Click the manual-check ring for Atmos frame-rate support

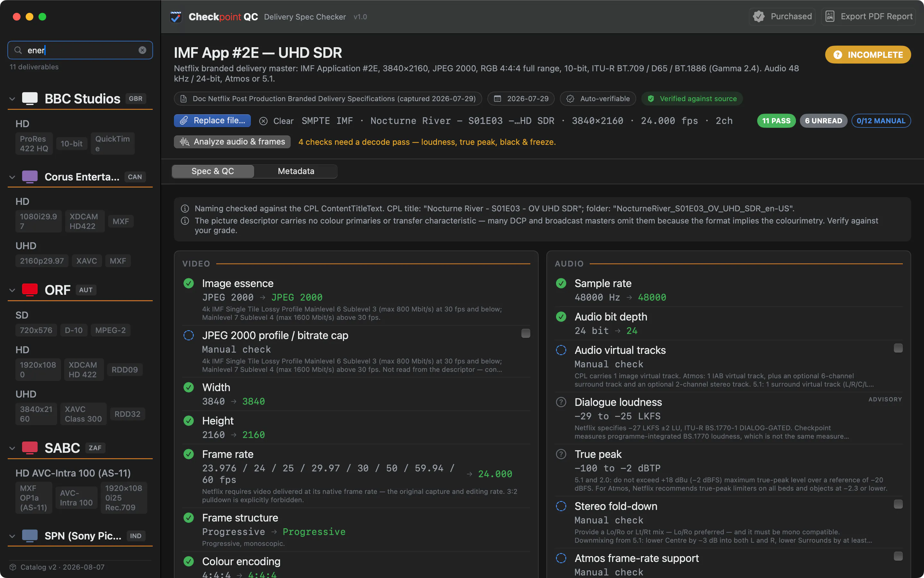click(x=561, y=558)
